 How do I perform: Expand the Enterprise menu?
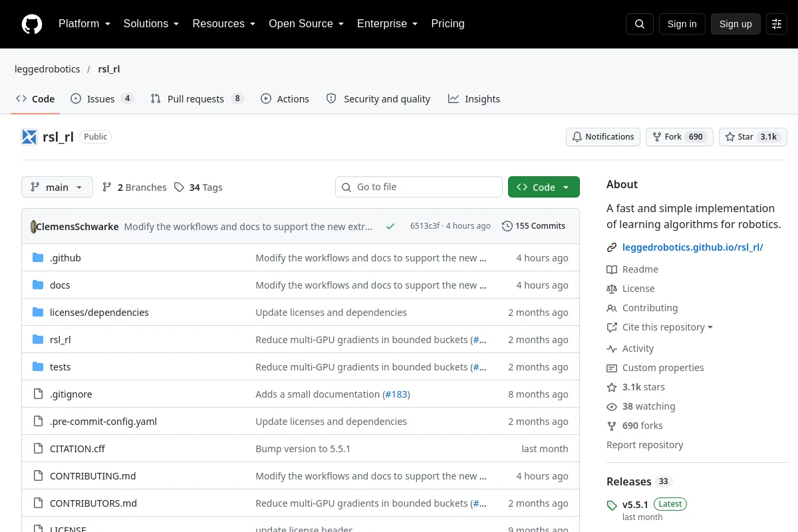click(387, 24)
